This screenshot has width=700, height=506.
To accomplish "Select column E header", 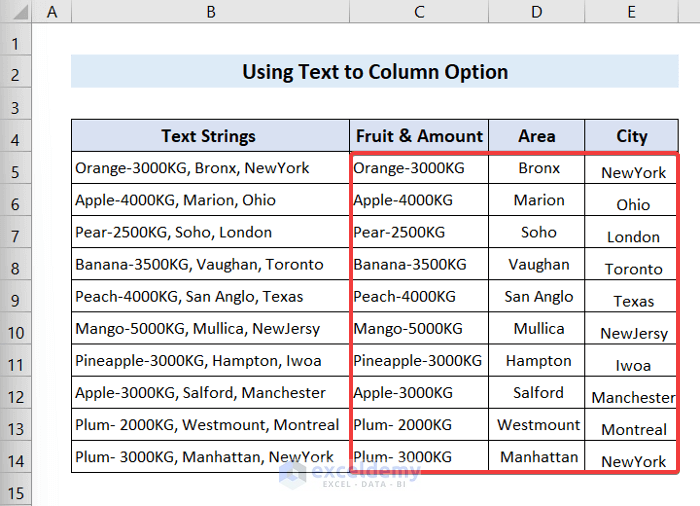I will click(632, 12).
